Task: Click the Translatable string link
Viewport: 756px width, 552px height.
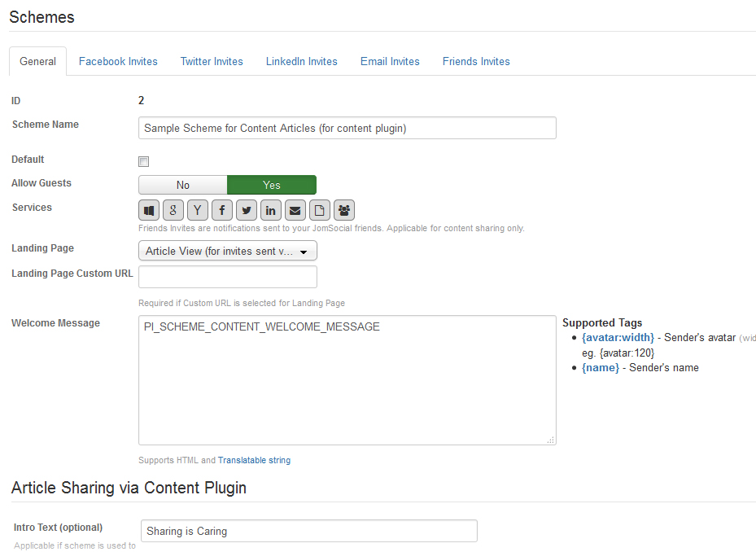Action: 254,460
